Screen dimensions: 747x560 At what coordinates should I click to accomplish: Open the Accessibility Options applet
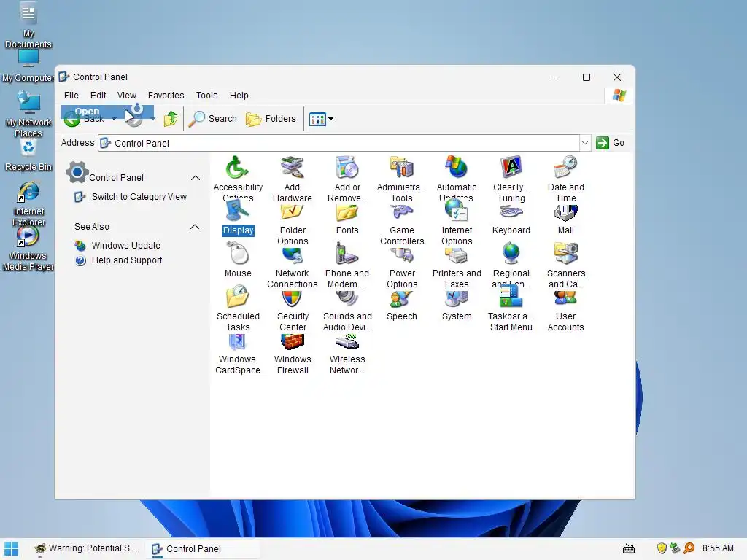237,168
